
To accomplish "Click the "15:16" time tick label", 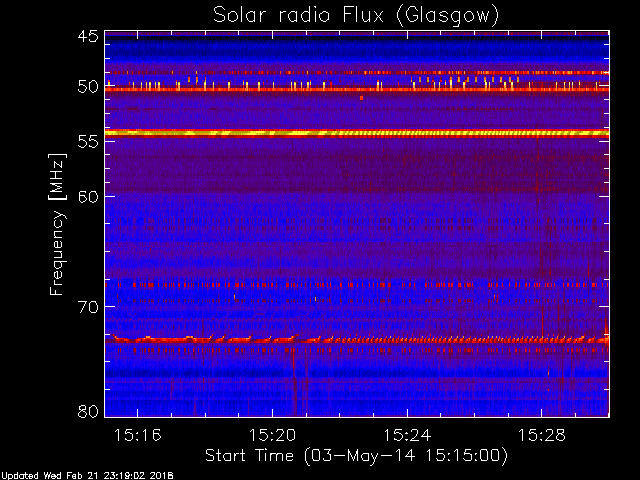I will coord(138,435).
